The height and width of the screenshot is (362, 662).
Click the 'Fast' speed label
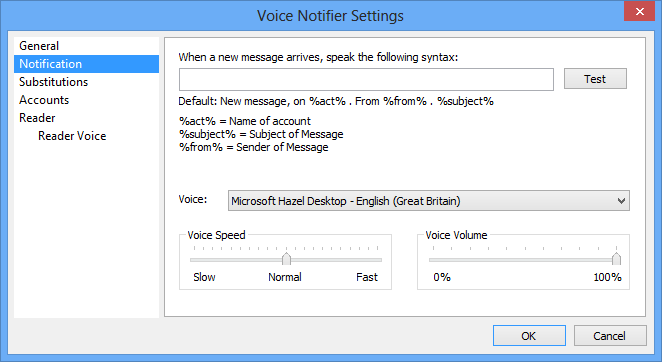click(366, 277)
